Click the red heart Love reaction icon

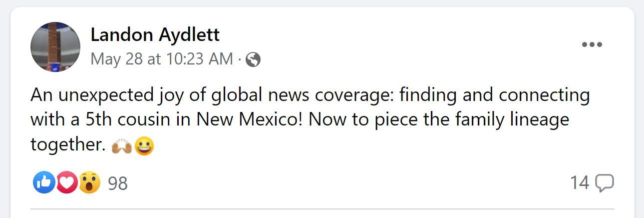pyautogui.click(x=66, y=183)
